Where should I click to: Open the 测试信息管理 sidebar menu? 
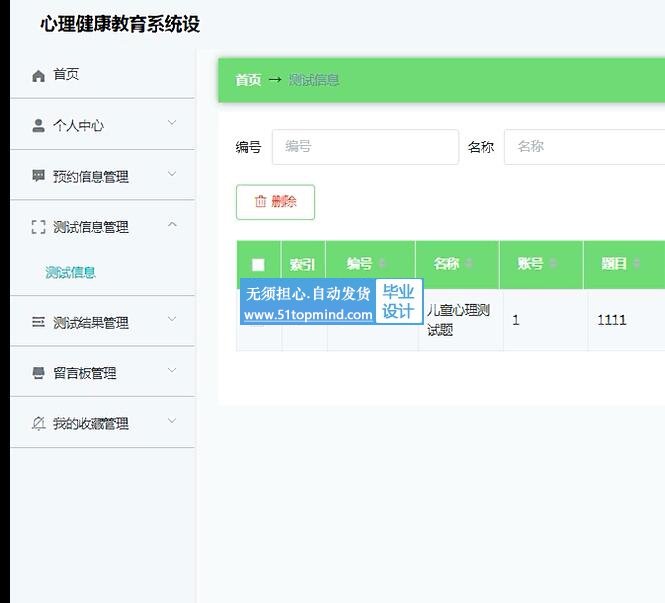pyautogui.click(x=103, y=226)
